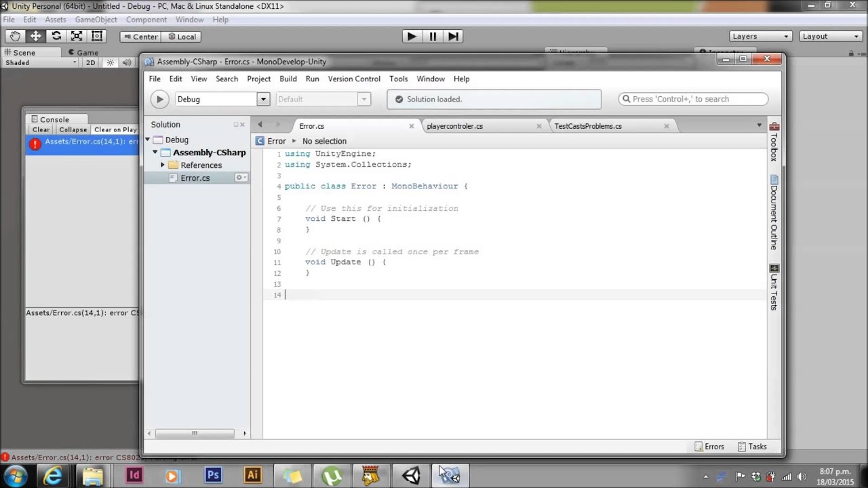Open MonoDevelop's Search menu
The height and width of the screenshot is (488, 868).
click(x=226, y=79)
